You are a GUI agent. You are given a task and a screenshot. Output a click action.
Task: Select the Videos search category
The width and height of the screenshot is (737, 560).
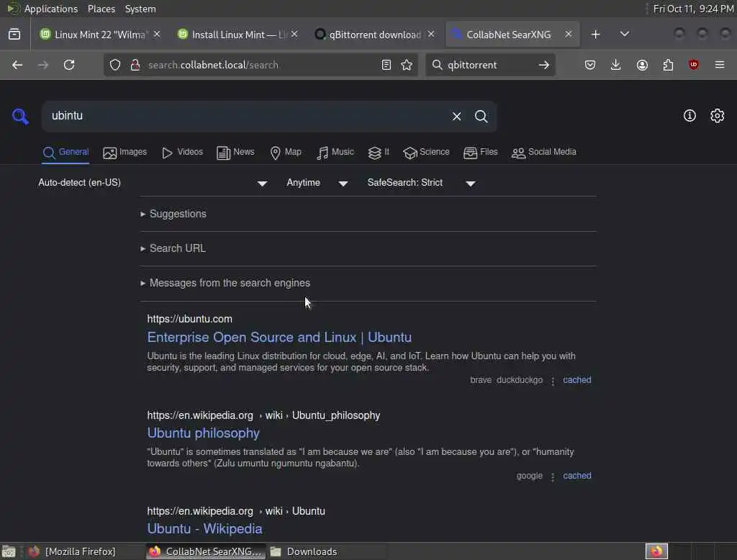point(182,153)
